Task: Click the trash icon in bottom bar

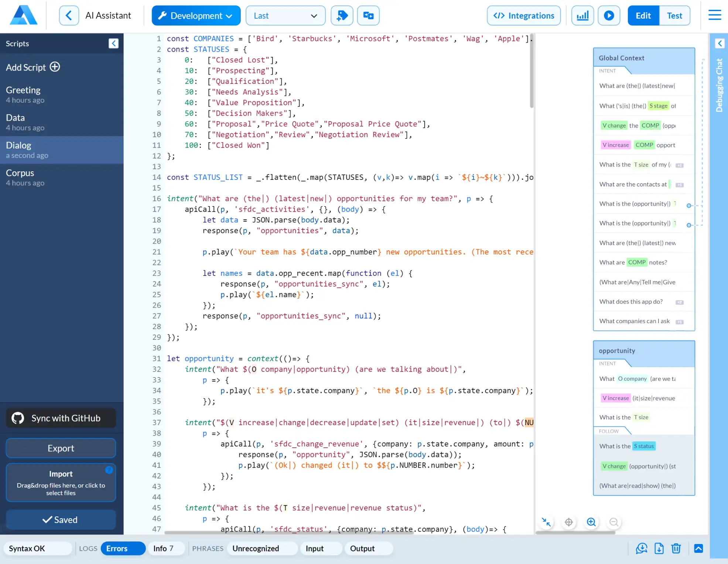Action: pyautogui.click(x=676, y=548)
